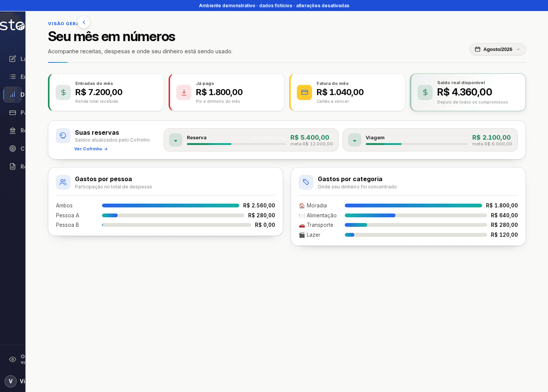
Task: Click the Viagem goal progress bar
Action: tap(417, 144)
